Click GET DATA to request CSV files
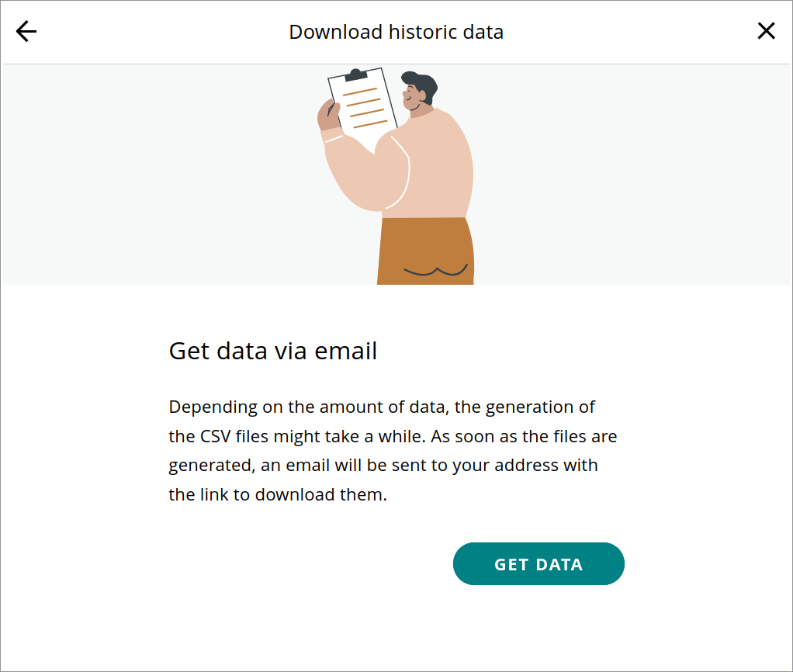 click(538, 563)
